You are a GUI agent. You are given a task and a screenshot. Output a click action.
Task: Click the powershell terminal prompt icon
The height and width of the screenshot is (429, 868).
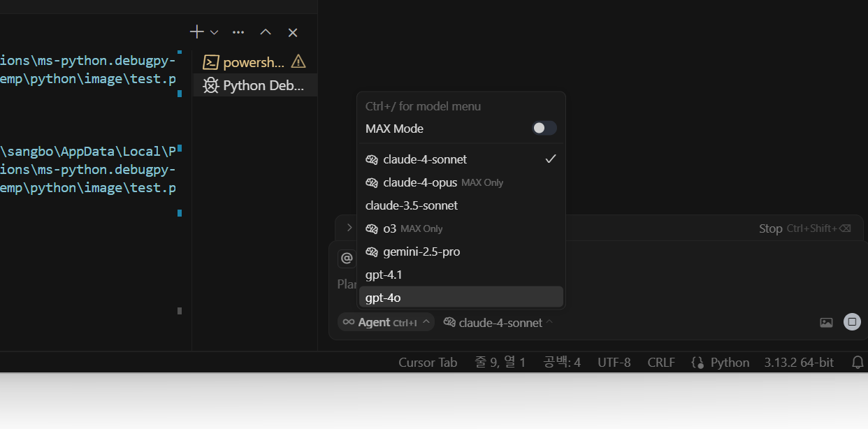pos(210,62)
